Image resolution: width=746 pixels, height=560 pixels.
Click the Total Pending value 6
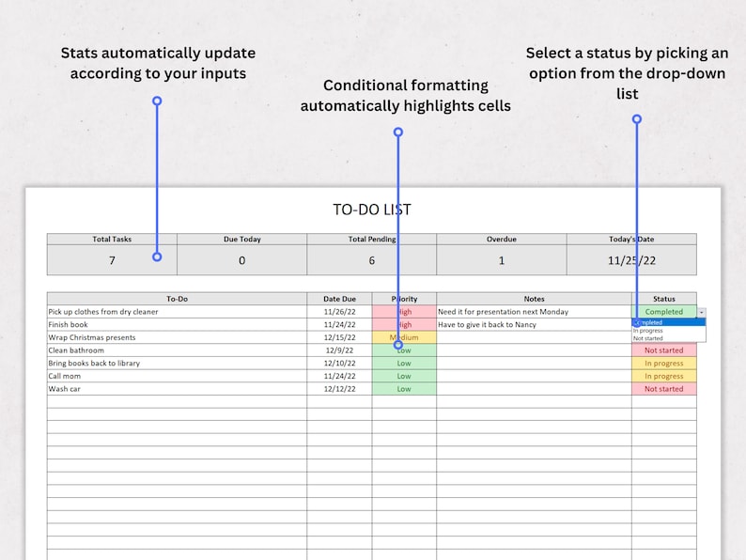click(x=371, y=260)
